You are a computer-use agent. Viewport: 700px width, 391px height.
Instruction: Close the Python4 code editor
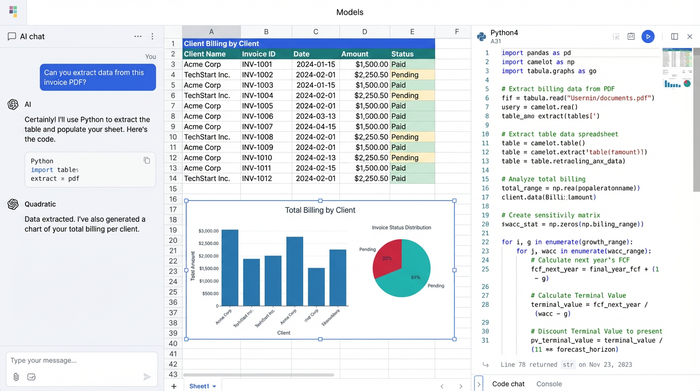click(x=690, y=37)
